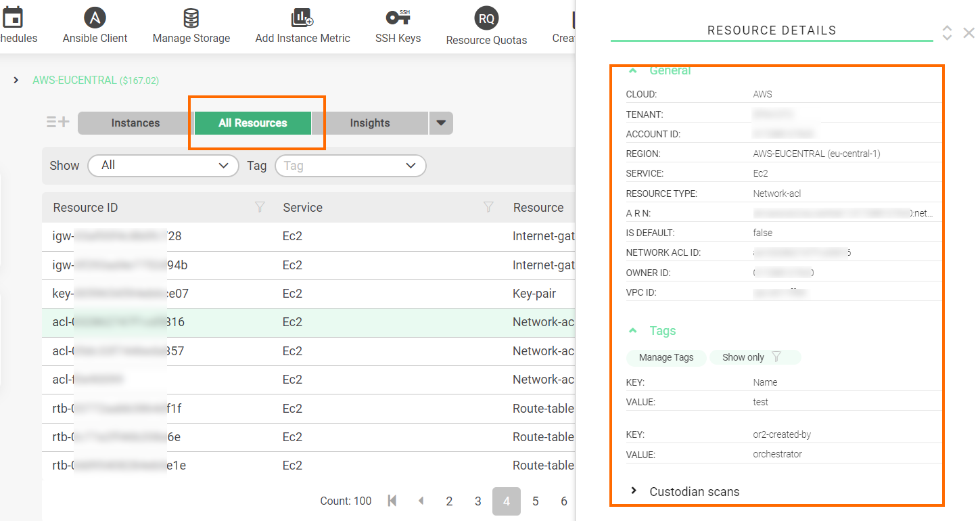Go to page 2
The height and width of the screenshot is (521, 980).
click(449, 501)
